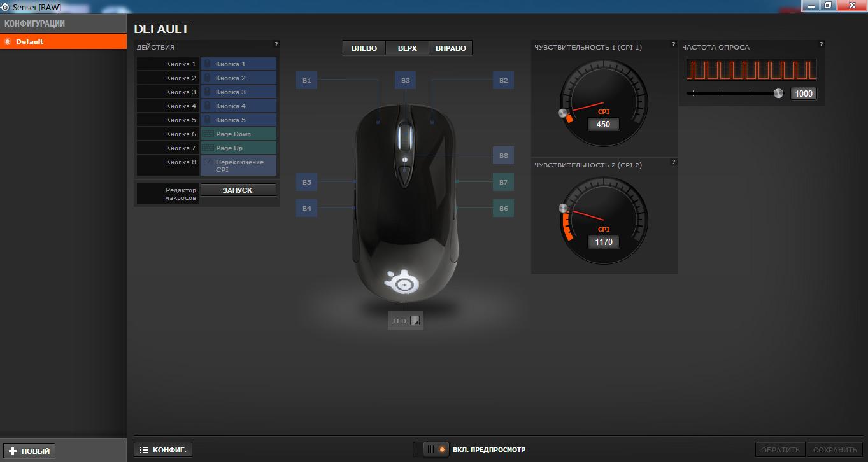Viewport: 868px width, 462px height.
Task: Click the CPI 2 dial knob
Action: coord(562,208)
